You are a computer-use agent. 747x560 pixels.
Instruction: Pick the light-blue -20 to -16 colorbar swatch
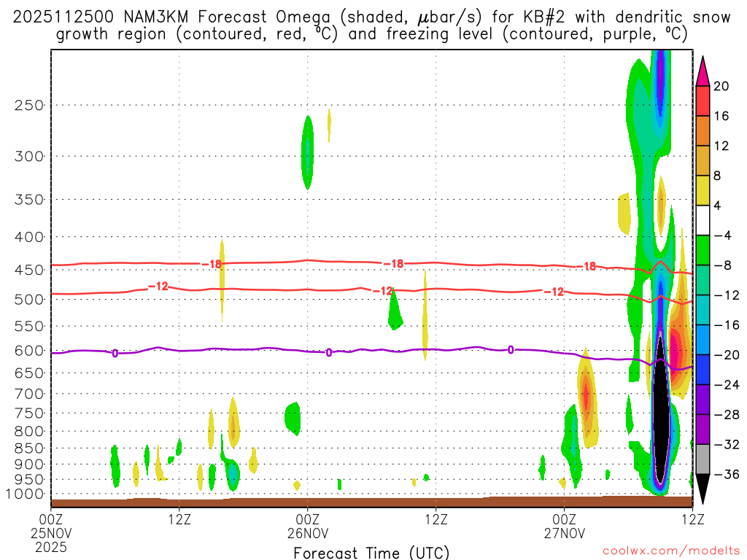coord(703,340)
